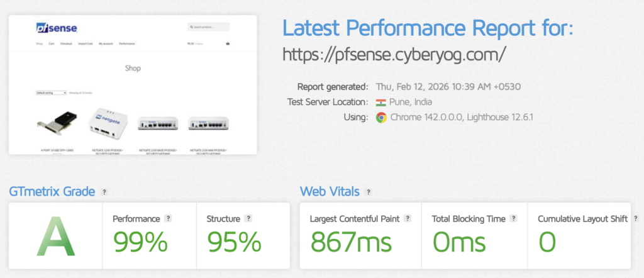Click the help icon beside GTmetrix Grade
Image resolution: width=644 pixels, height=278 pixels.
(x=104, y=191)
